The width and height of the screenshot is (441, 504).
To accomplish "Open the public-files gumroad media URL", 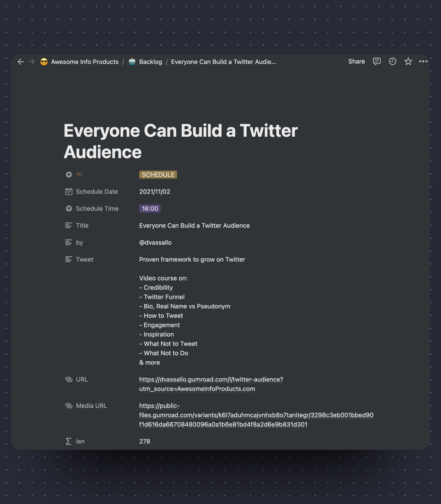I will coord(256,415).
